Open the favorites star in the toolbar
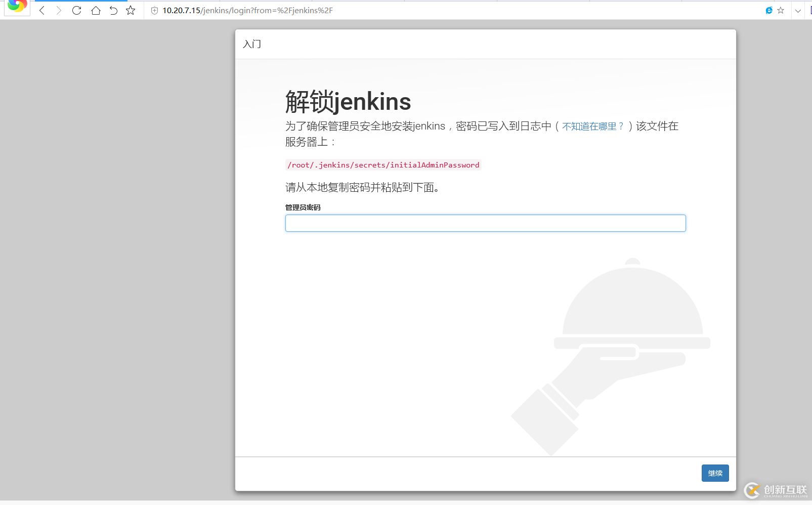812x505 pixels. 131,10
